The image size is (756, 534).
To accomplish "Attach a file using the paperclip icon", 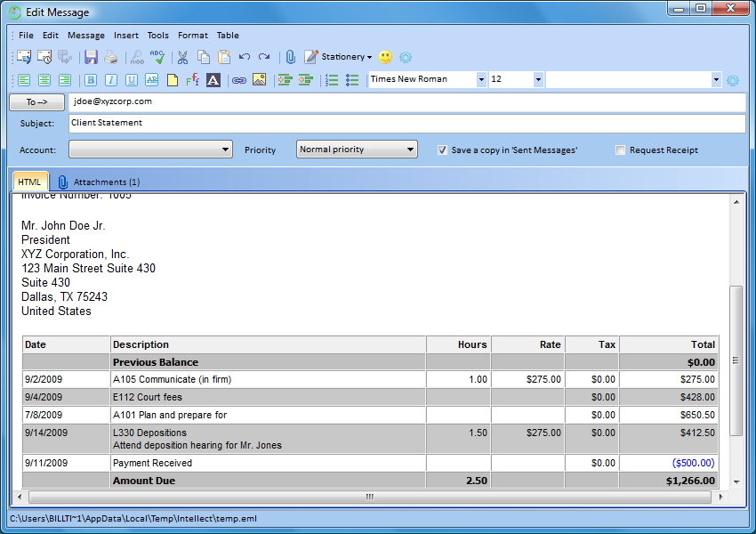I will pos(291,56).
